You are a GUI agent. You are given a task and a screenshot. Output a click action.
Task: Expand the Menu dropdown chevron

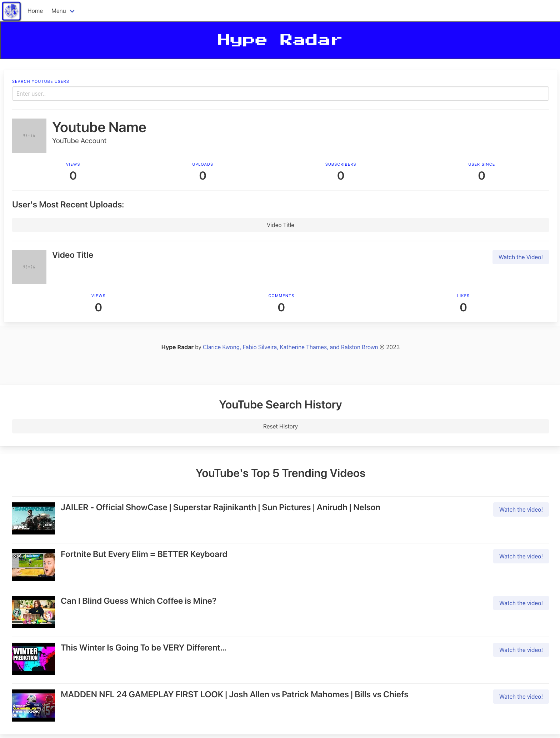[72, 11]
